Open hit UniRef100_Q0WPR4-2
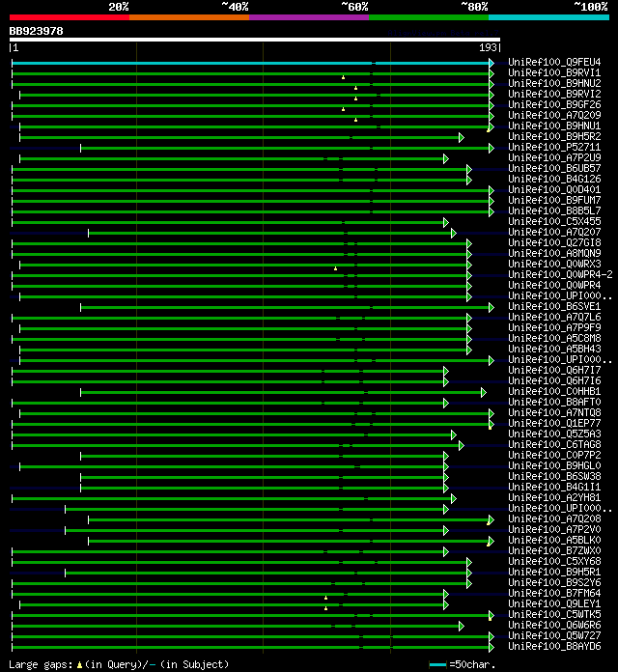 tap(560, 275)
